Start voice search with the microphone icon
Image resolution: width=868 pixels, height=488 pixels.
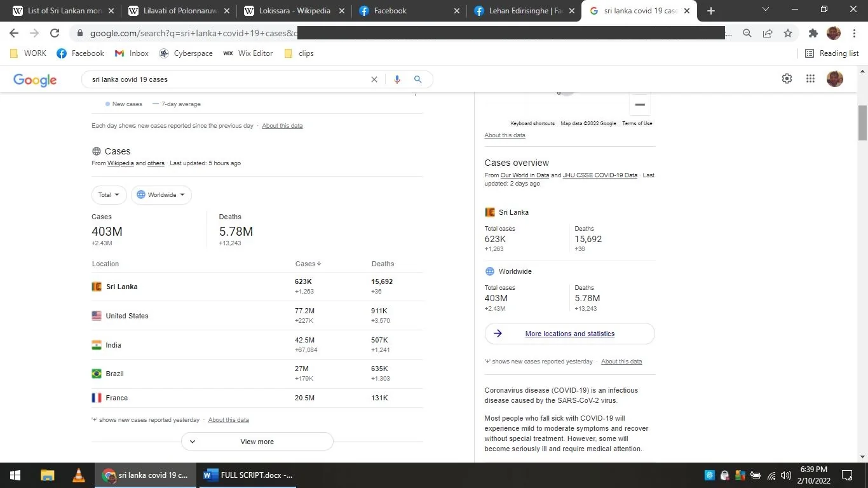[x=397, y=79]
